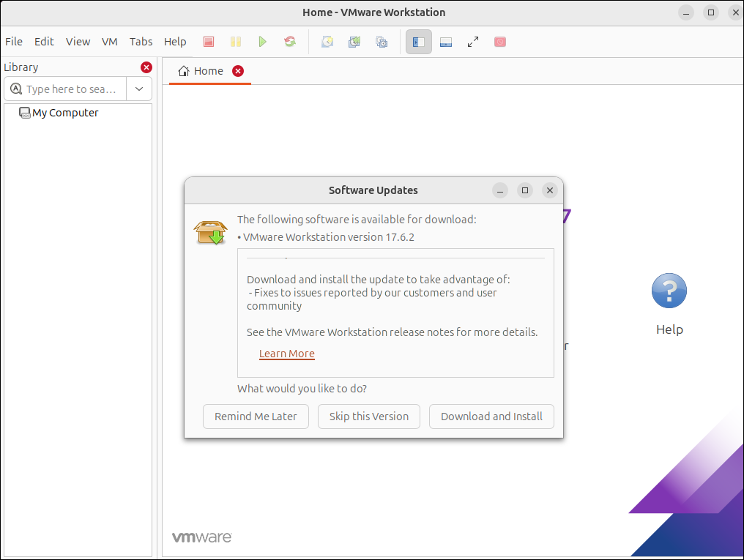
Task: Open the View menu
Action: [x=78, y=42]
